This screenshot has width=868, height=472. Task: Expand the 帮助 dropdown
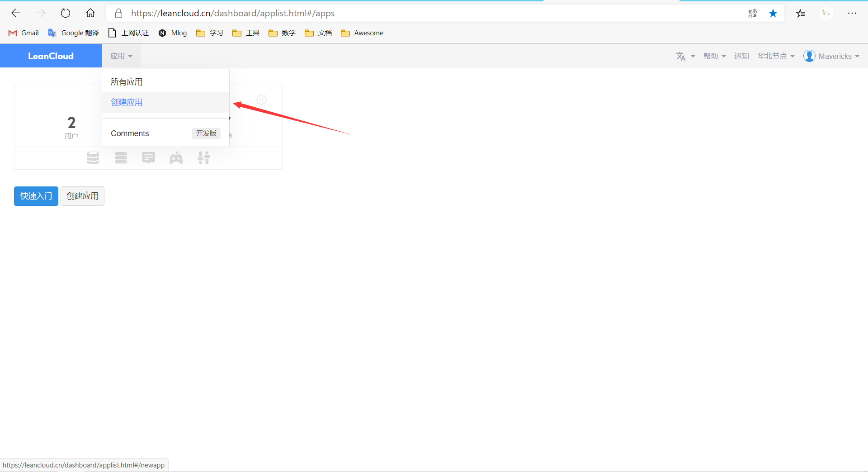(x=714, y=56)
